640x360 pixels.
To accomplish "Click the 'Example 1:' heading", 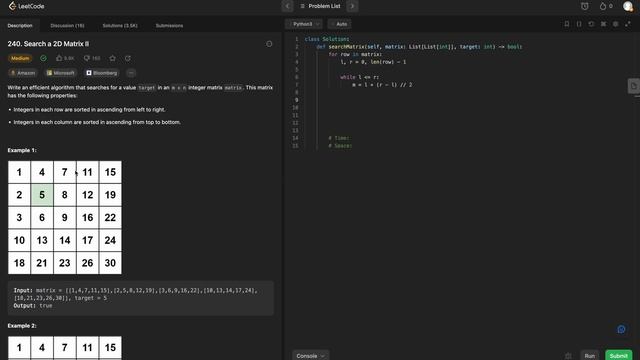I will tap(22, 150).
